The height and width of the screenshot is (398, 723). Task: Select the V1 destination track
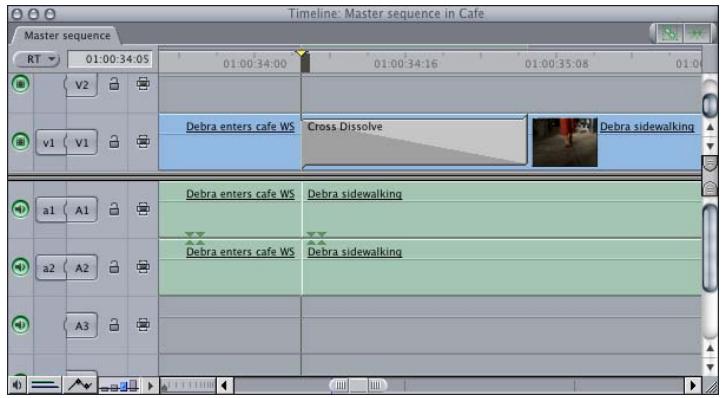81,143
